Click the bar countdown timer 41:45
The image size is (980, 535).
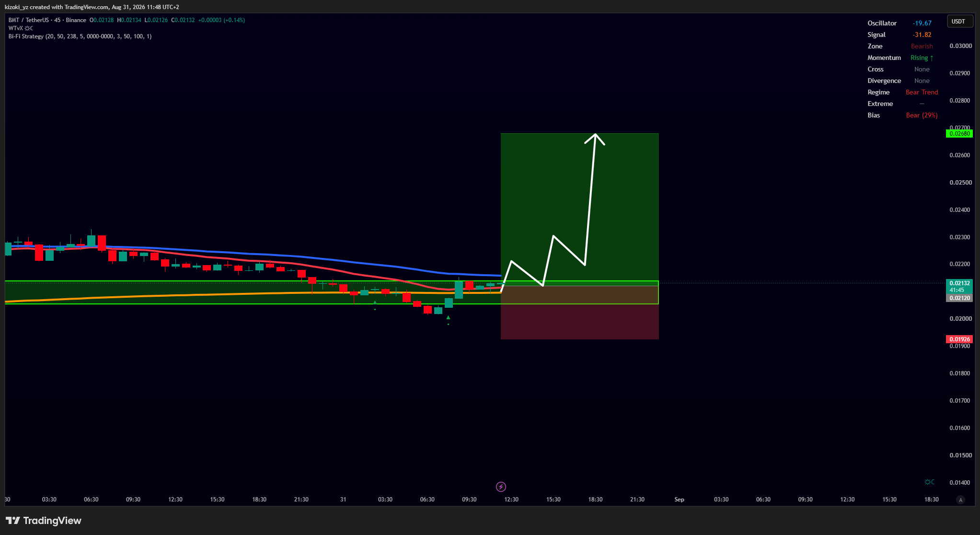click(x=957, y=290)
